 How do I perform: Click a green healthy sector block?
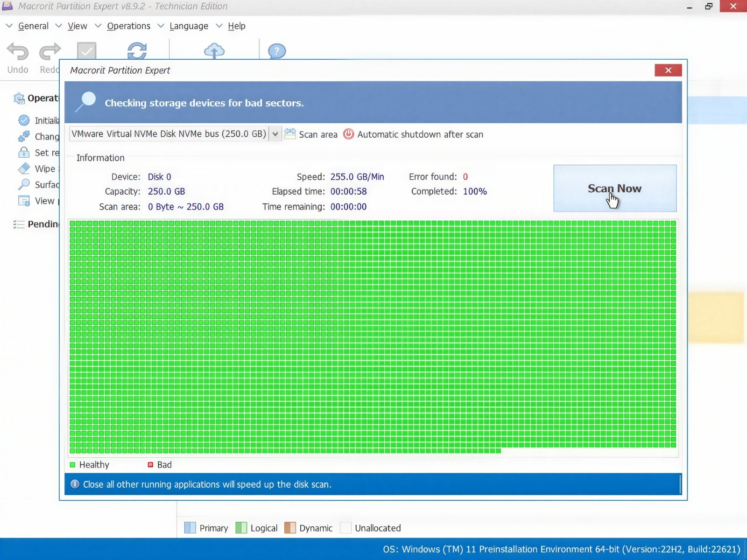373,327
